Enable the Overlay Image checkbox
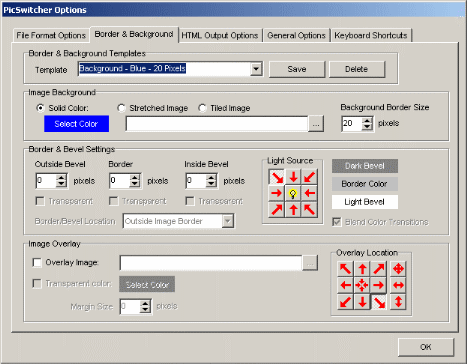The height and width of the screenshot is (364, 467). pos(37,263)
